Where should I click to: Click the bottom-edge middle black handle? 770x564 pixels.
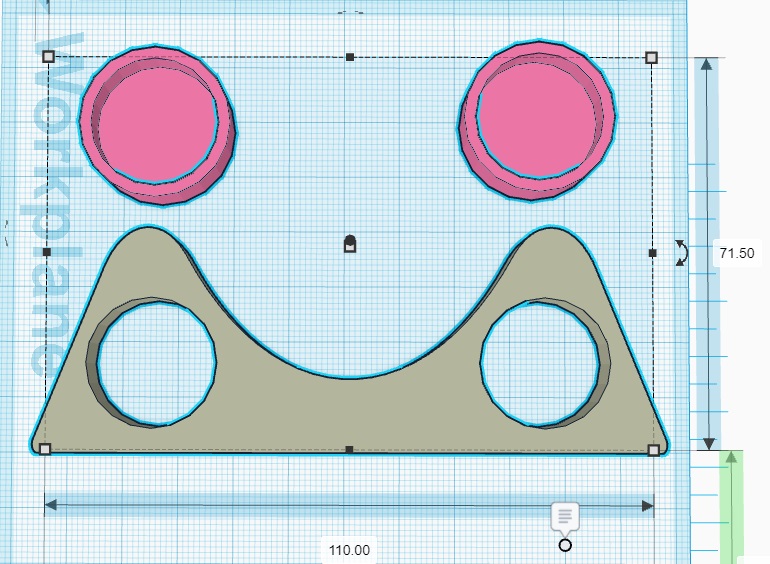pos(349,450)
